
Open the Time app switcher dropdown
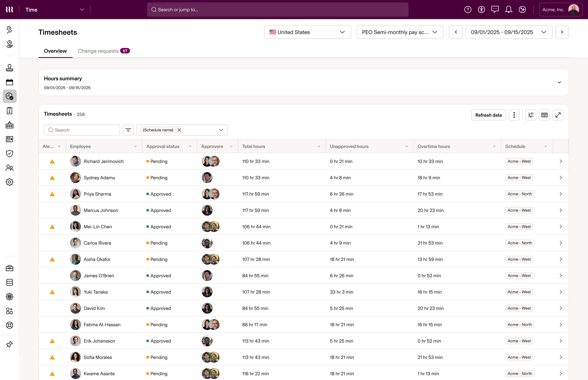(x=55, y=10)
